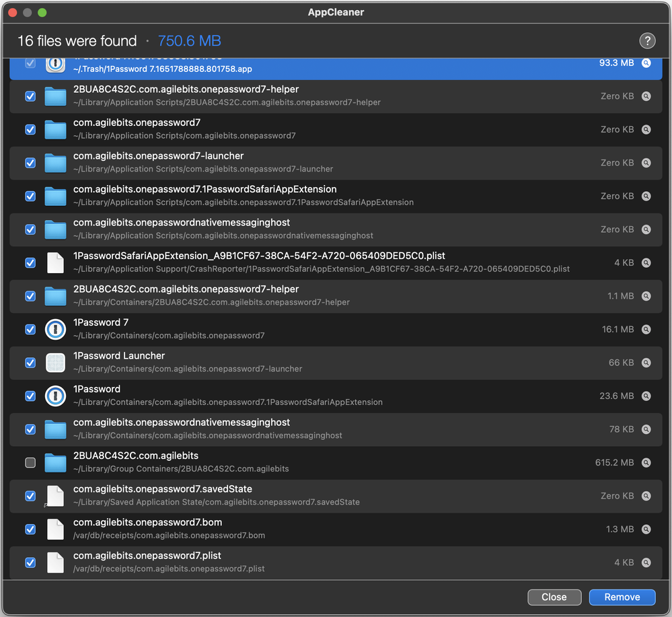Uncheck the 1Password Launcher checkbox
Screen dimensions: 672x617
click(x=30, y=363)
